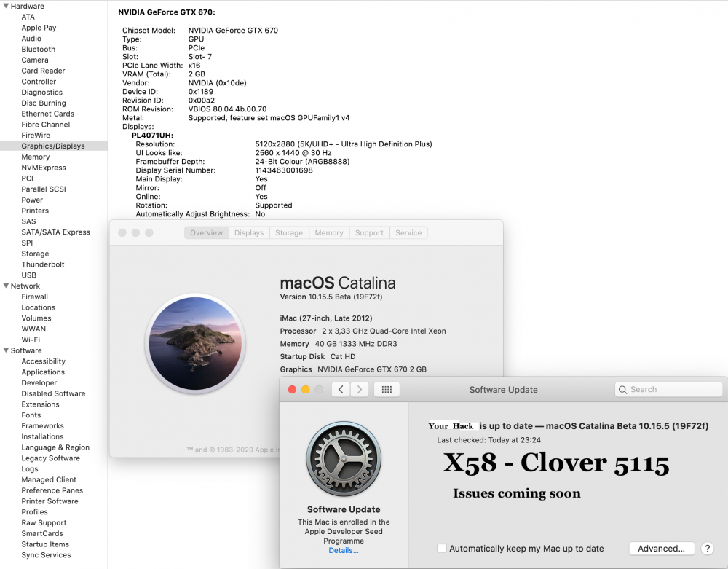Select Camera in the sidebar

pos(35,60)
